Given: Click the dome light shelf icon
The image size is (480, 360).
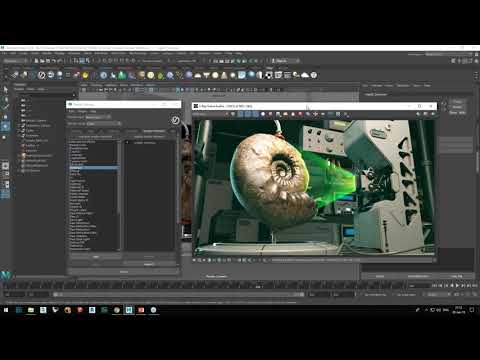Looking at the screenshot, I should pos(198,75).
